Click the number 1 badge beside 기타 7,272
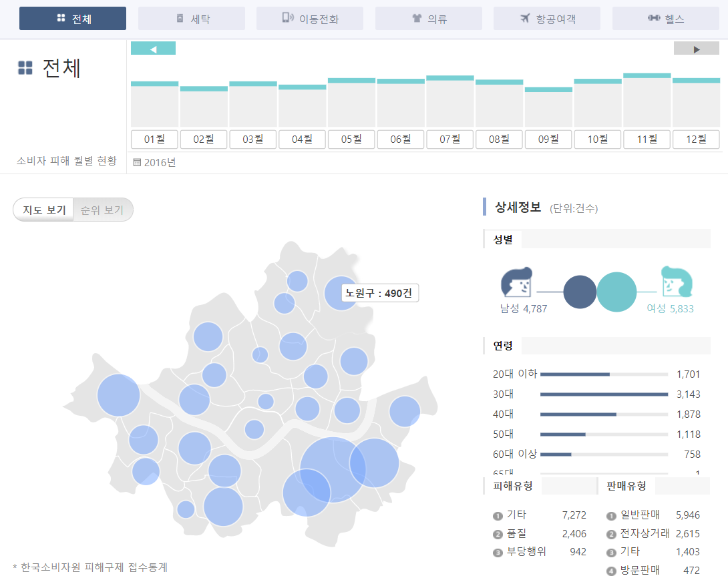728x584 pixels. tap(498, 516)
